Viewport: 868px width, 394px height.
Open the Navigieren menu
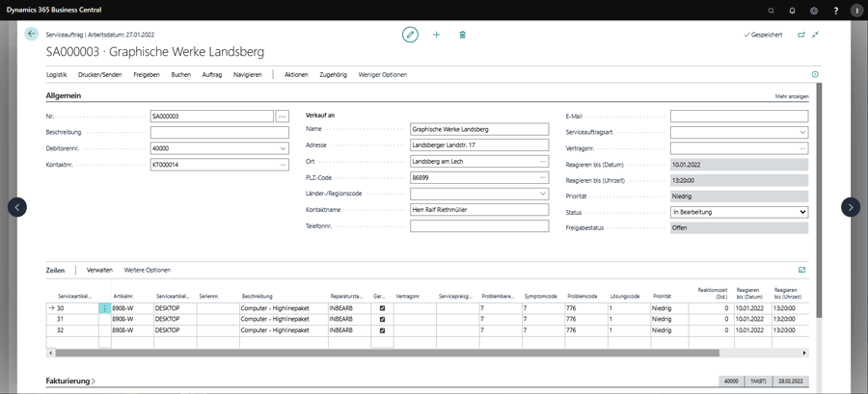(x=248, y=74)
